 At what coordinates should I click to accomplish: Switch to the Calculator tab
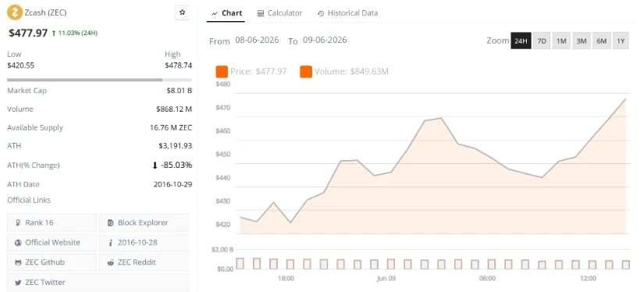[279, 13]
